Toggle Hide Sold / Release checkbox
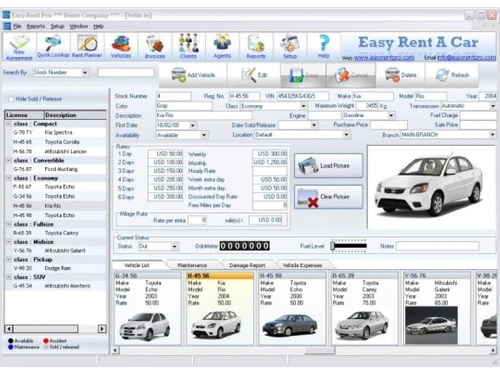 click(11, 99)
